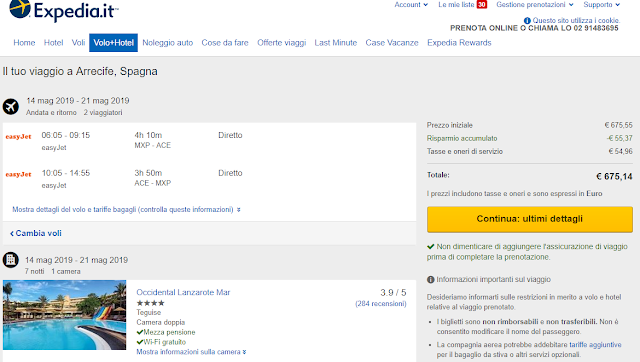Screen dimensions: 640x362
Task: Click the MXP - ACE route text
Action: (x=153, y=145)
